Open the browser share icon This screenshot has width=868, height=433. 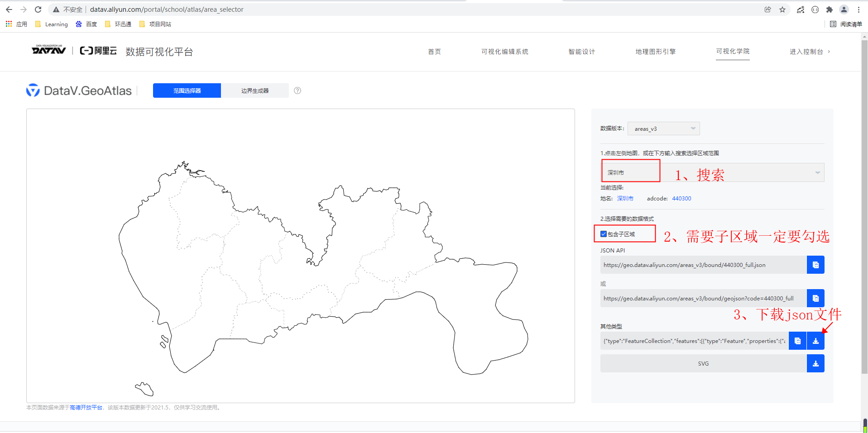coord(767,9)
